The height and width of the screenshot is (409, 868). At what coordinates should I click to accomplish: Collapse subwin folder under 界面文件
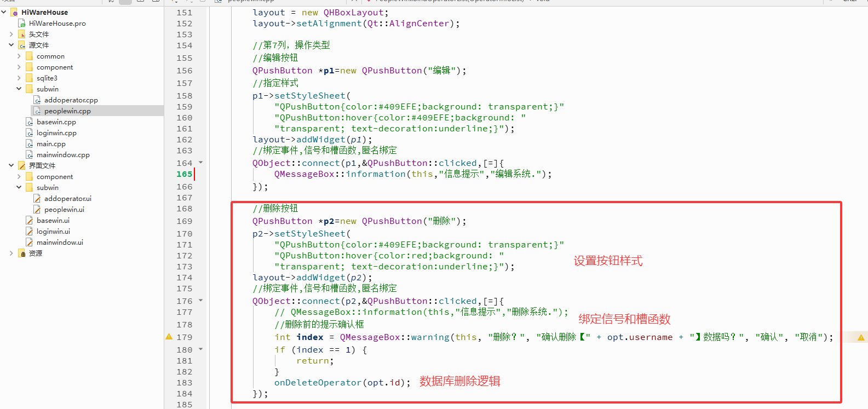click(x=19, y=187)
